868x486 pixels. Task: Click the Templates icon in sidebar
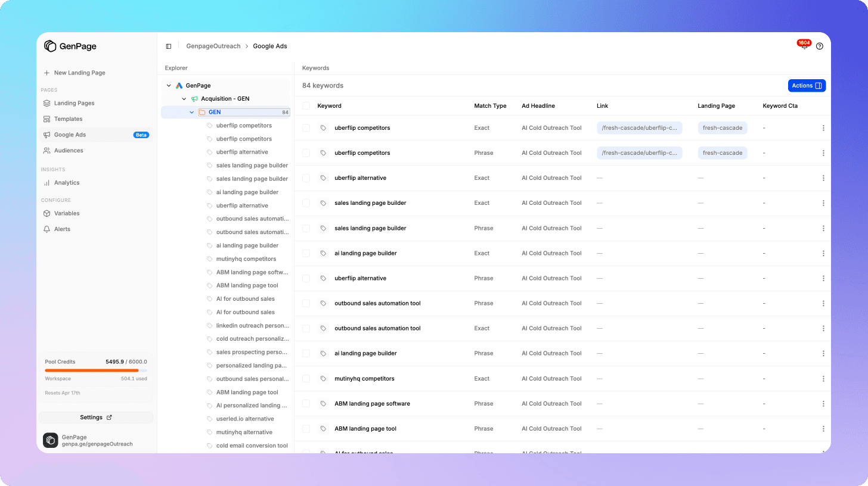tap(46, 119)
